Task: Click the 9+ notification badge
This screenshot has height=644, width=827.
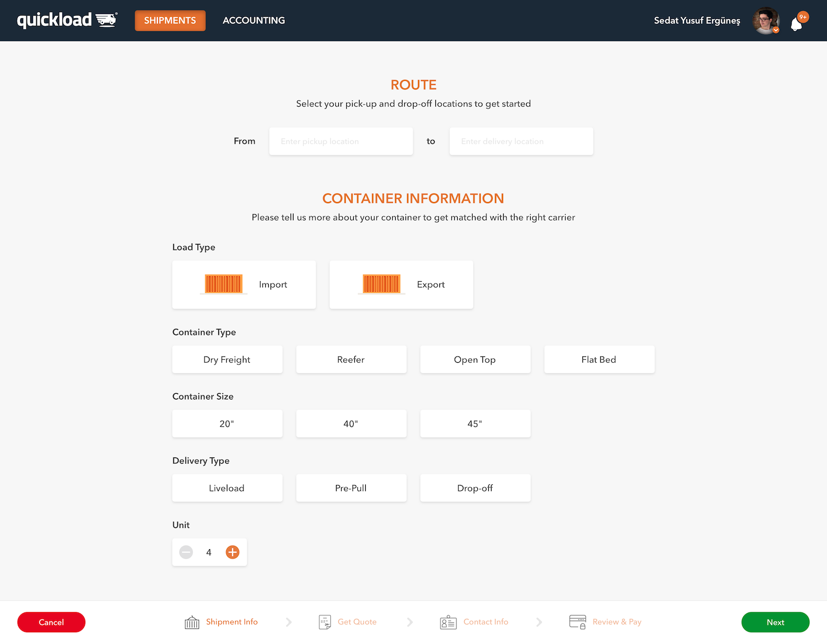Action: tap(803, 17)
